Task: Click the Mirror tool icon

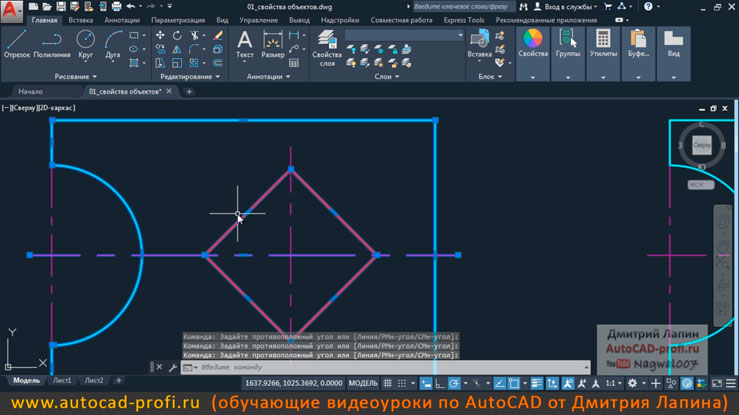Action: [x=177, y=49]
